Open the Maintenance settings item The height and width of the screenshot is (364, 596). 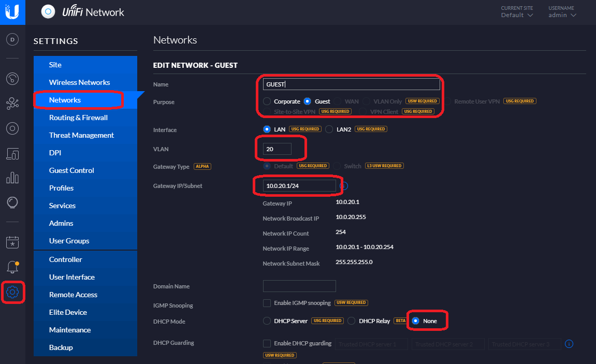pyautogui.click(x=85, y=330)
